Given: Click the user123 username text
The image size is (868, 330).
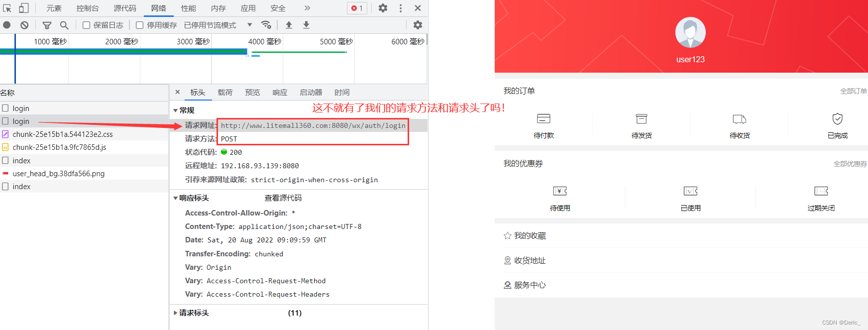Looking at the screenshot, I should (690, 59).
